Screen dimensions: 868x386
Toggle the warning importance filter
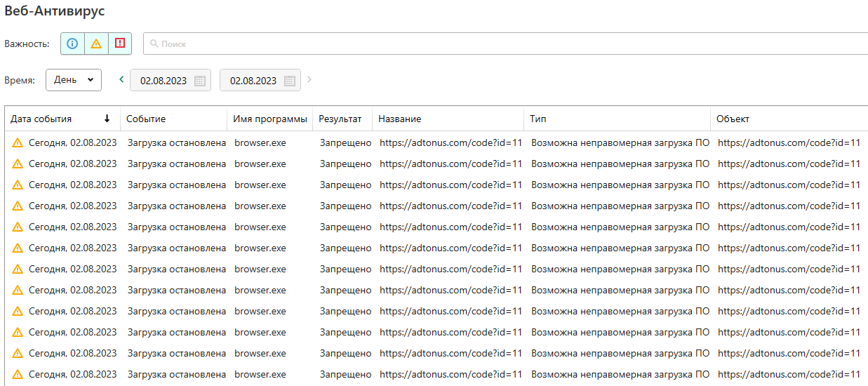pyautogui.click(x=96, y=44)
